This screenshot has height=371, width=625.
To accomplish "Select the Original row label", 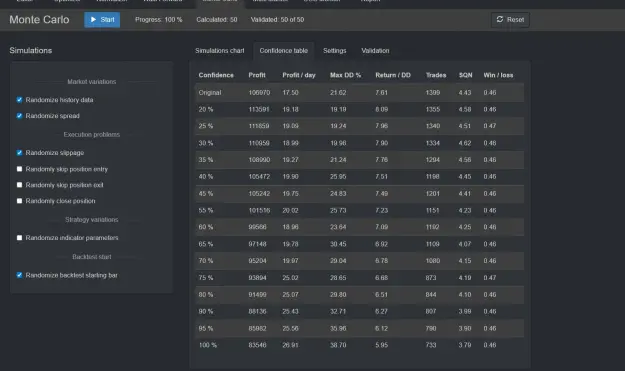I will tap(210, 92).
